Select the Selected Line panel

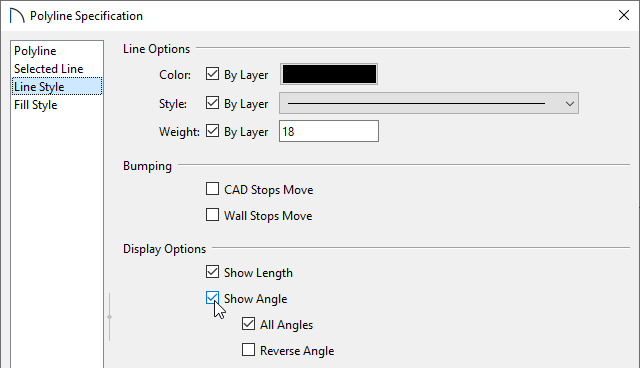[49, 69]
